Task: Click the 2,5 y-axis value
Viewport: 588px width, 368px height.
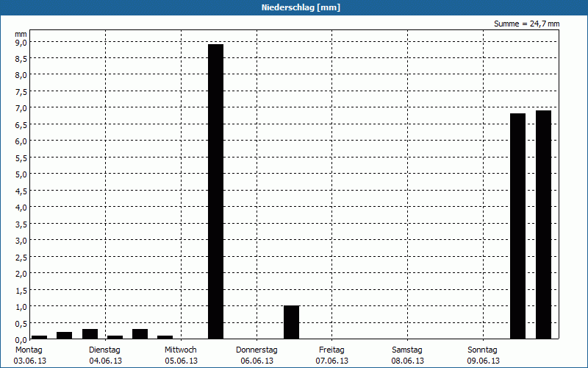Action: pyautogui.click(x=21, y=257)
